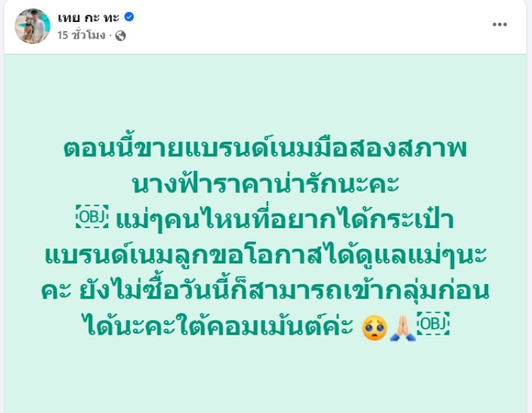Open the 15 ชั่วโมง timestamp link
The width and height of the screenshot is (532, 413).
tap(82, 36)
